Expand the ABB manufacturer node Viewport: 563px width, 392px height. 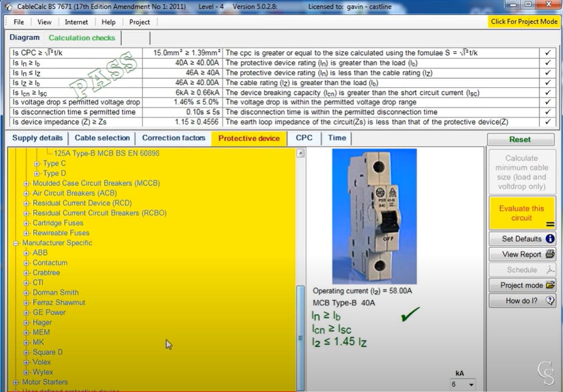click(x=26, y=253)
